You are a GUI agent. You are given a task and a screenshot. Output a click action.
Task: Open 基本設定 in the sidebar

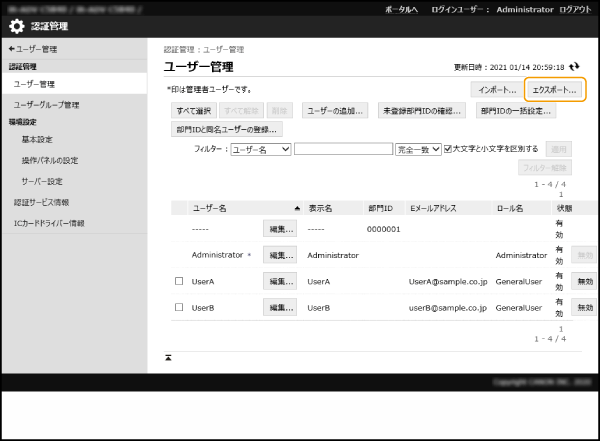point(37,139)
